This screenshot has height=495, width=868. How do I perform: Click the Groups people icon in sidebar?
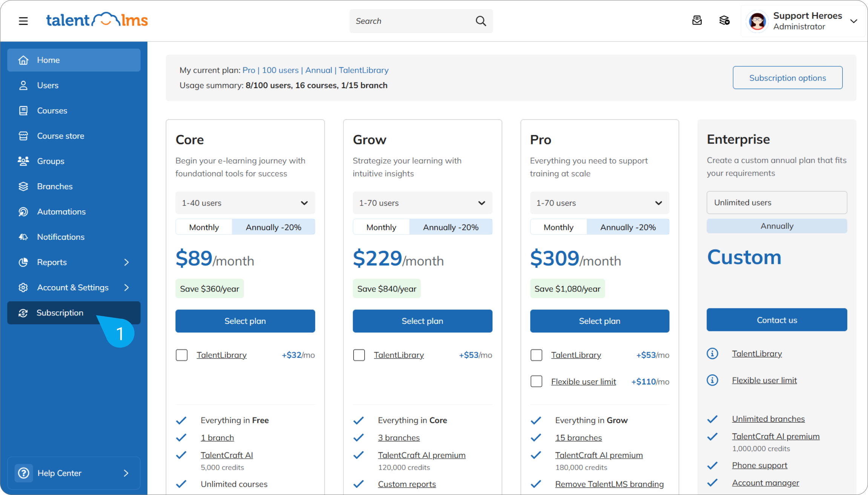tap(23, 161)
